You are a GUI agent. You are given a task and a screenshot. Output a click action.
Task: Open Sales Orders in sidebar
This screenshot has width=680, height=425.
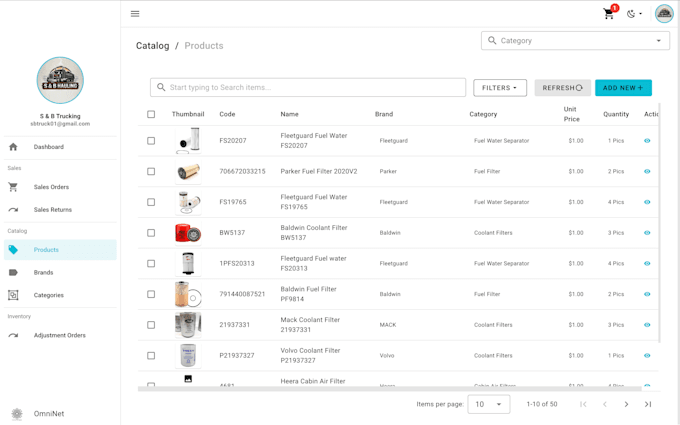pos(60,187)
